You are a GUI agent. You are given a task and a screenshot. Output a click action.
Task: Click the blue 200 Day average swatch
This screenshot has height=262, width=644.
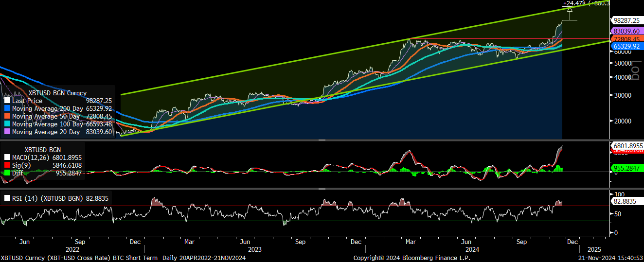(7, 108)
